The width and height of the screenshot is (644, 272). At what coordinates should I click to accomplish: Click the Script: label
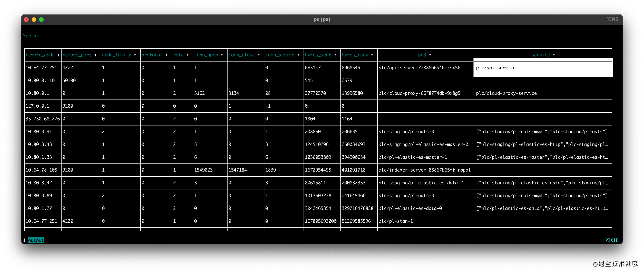32,36
